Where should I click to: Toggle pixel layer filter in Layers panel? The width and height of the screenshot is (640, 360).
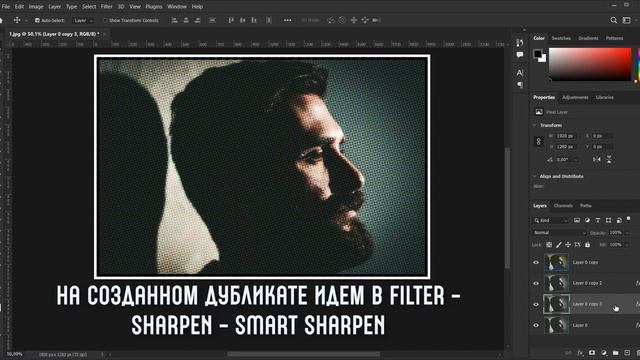tap(577, 220)
